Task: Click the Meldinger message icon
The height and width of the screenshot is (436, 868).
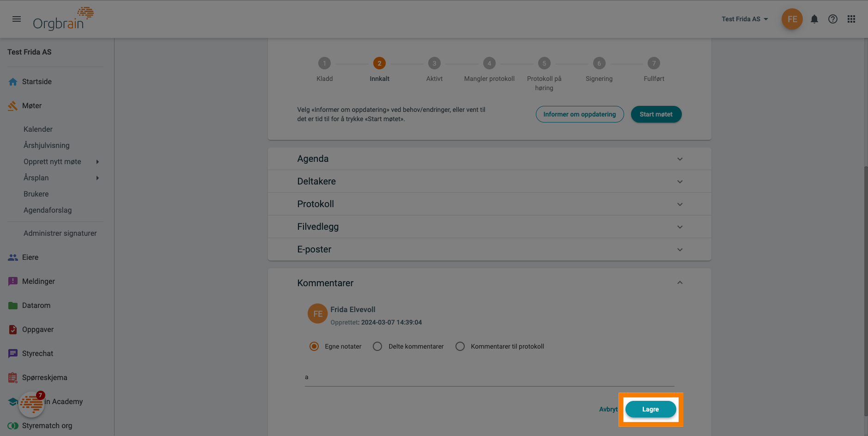Action: 13,282
